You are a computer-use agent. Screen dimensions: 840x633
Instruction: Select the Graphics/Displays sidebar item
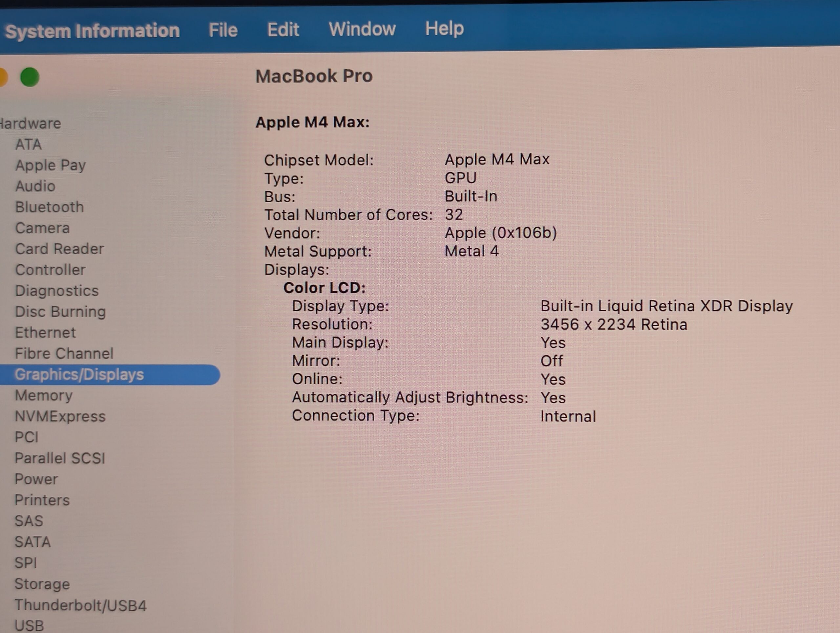[x=79, y=375]
